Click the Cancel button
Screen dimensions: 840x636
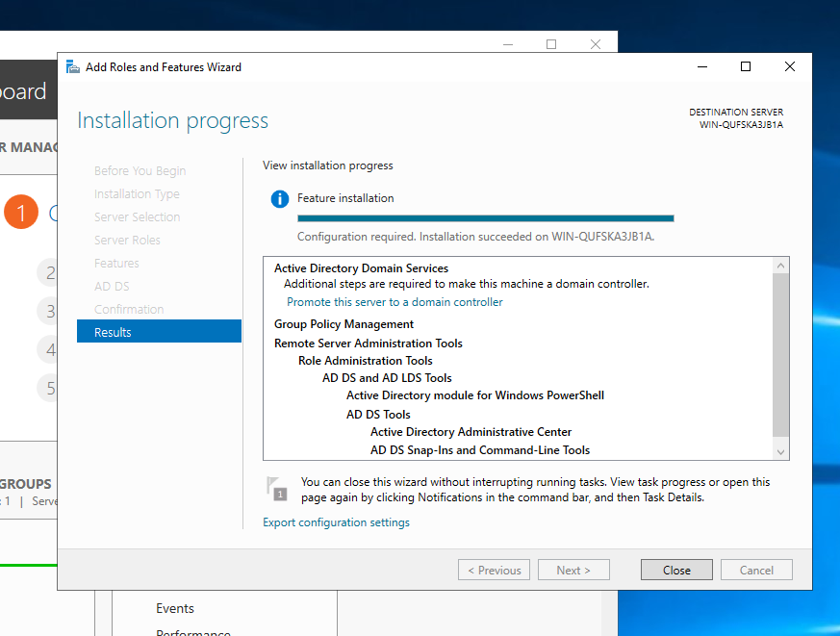click(x=756, y=571)
